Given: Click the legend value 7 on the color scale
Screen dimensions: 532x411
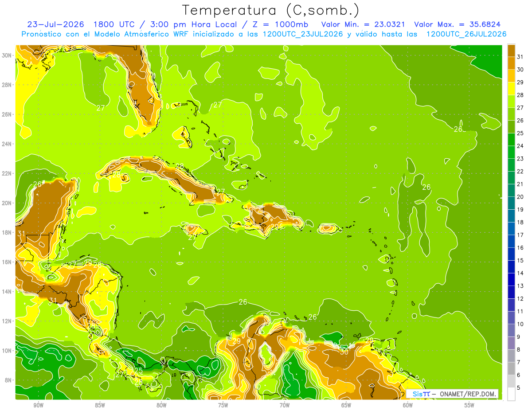Looking at the screenshot, I should pos(519,362).
